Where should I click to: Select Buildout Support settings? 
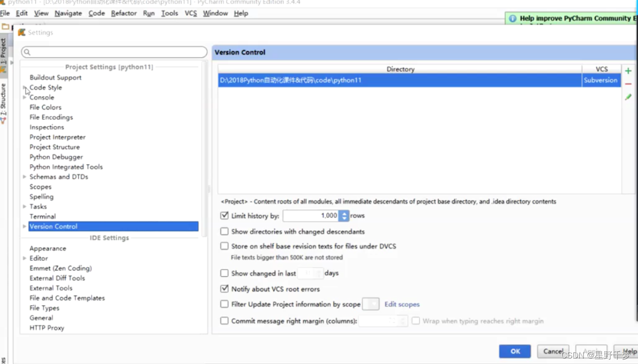tap(55, 77)
